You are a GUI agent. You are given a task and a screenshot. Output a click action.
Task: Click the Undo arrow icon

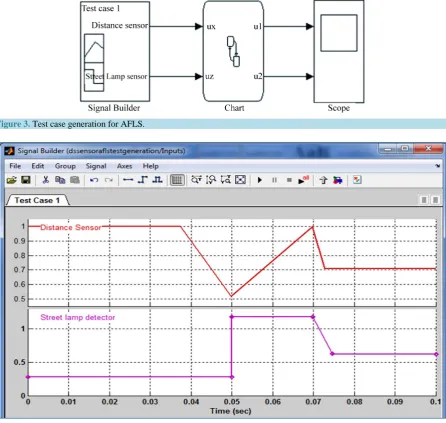(x=94, y=180)
